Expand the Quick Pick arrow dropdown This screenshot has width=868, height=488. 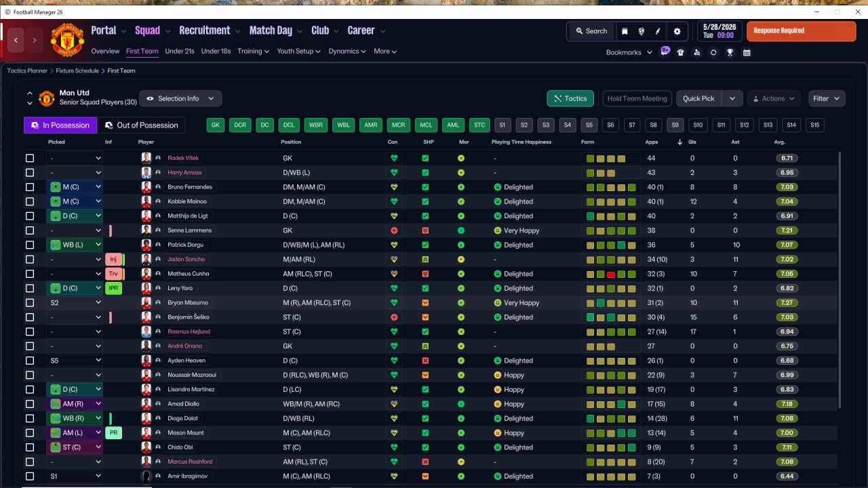[732, 98]
